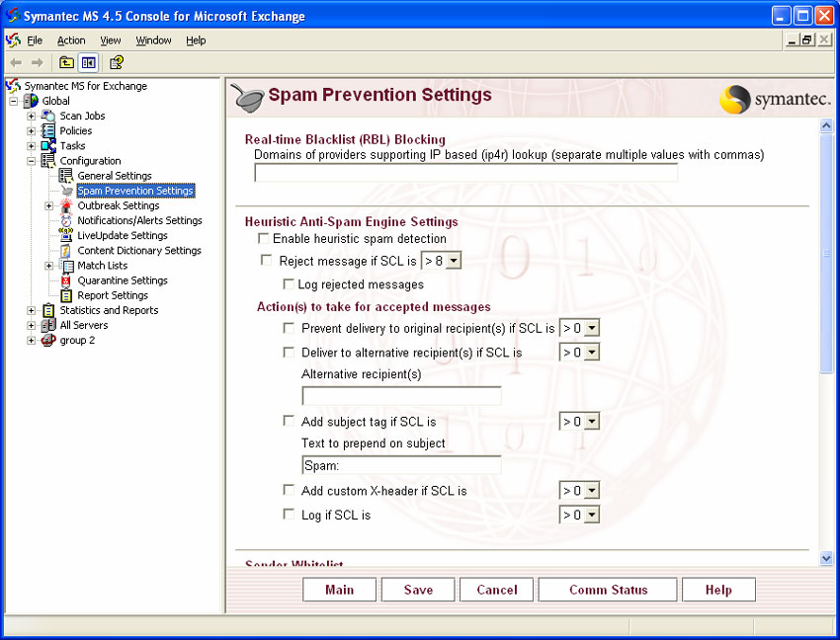Check Add subject tag if SCL is

tap(289, 421)
